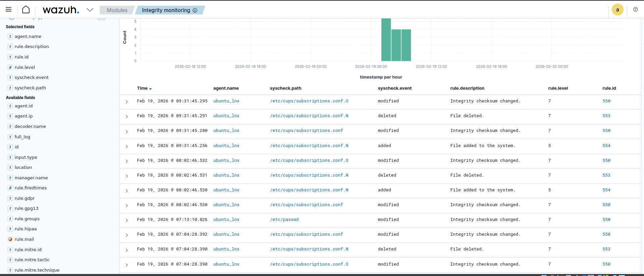Select the syscheck.event selected field
This screenshot has height=276, width=644.
tap(32, 78)
